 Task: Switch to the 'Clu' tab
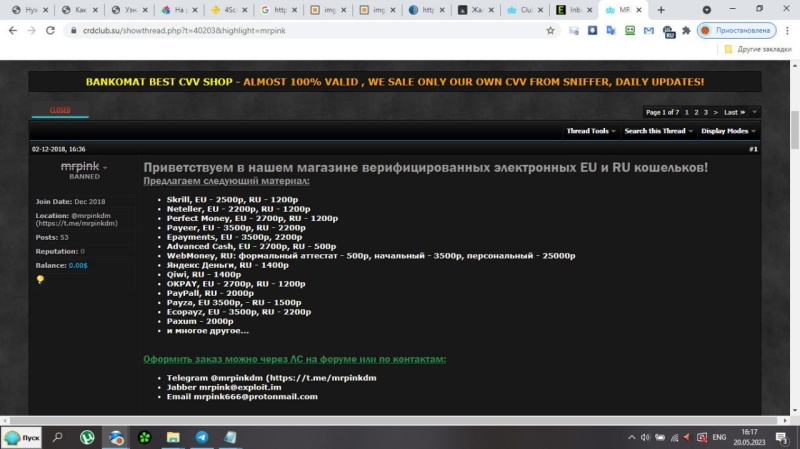tap(526, 10)
